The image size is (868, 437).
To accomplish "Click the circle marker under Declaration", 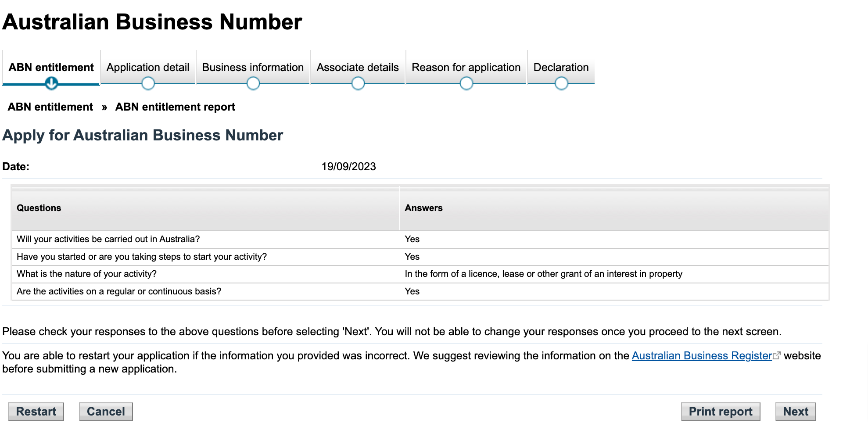I will click(561, 83).
